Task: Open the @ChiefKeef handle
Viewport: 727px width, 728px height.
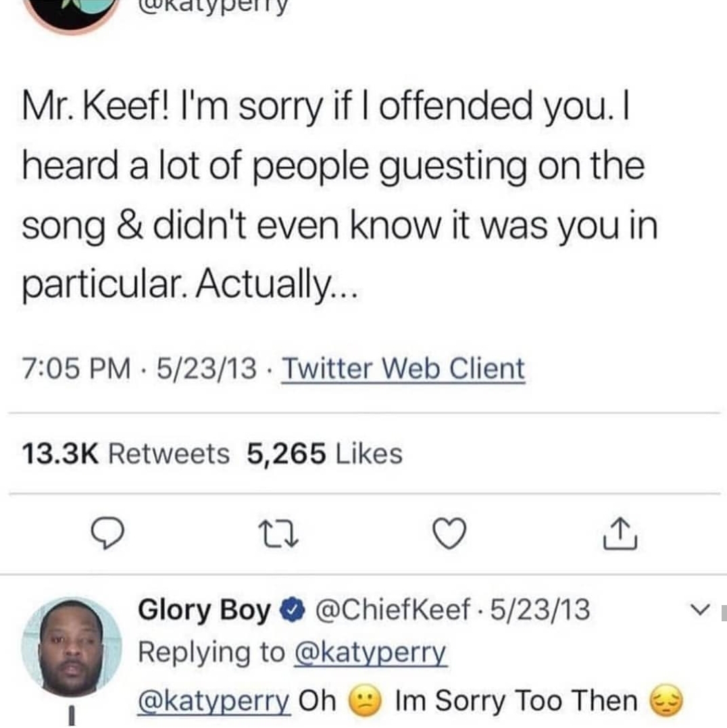Action: (391, 610)
